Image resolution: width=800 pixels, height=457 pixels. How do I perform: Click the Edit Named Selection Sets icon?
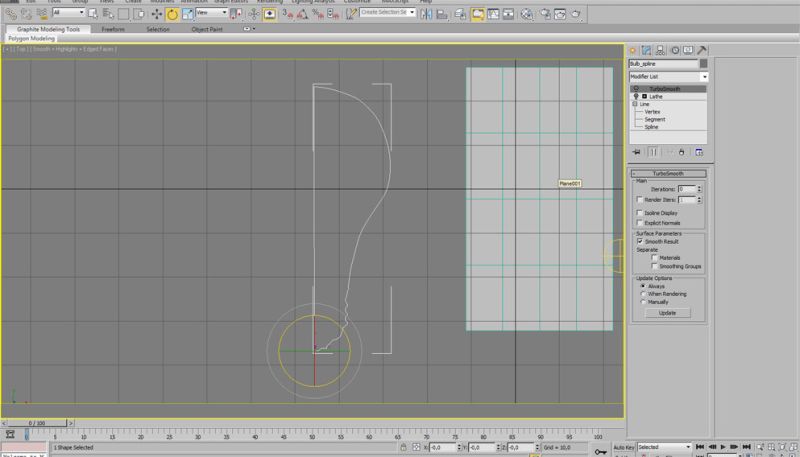[x=351, y=14]
